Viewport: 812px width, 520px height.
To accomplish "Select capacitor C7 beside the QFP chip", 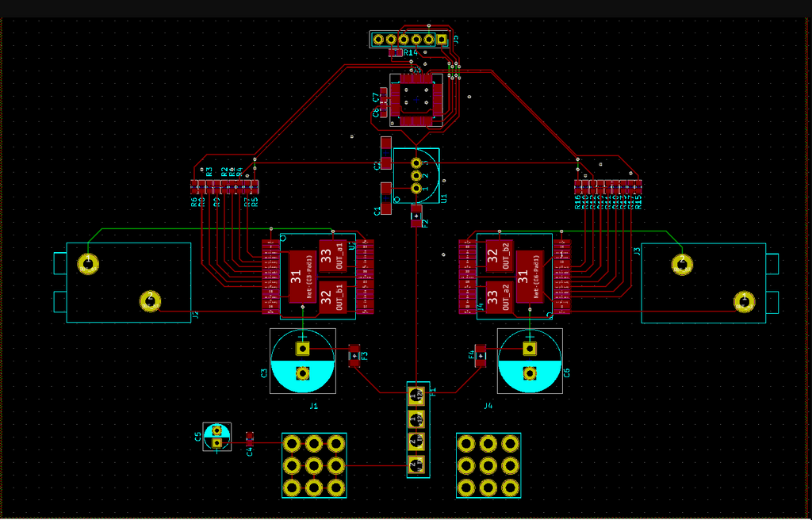I will coord(383,97).
